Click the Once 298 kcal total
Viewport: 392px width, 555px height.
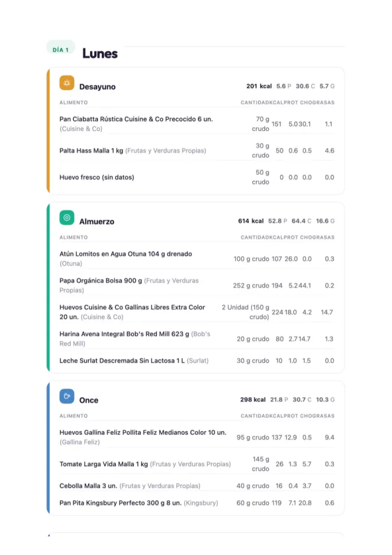pos(253,400)
